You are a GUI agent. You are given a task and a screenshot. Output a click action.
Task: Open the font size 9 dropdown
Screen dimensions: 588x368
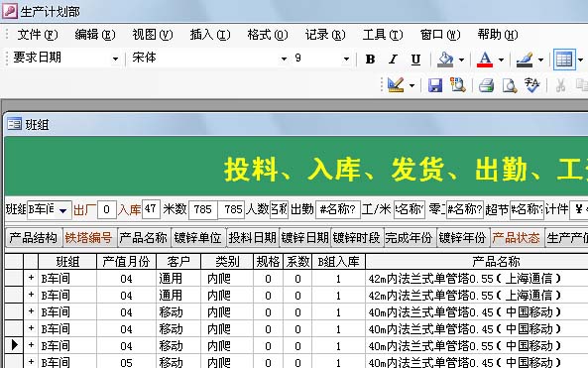click(x=346, y=59)
